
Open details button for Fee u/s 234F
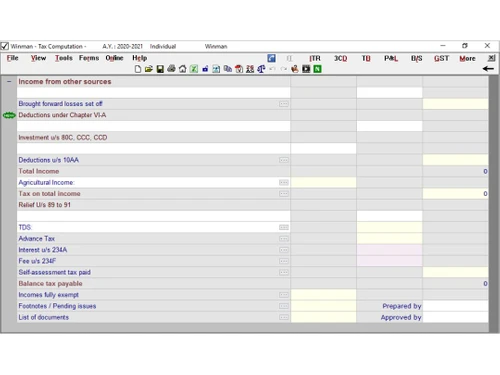pos(284,261)
